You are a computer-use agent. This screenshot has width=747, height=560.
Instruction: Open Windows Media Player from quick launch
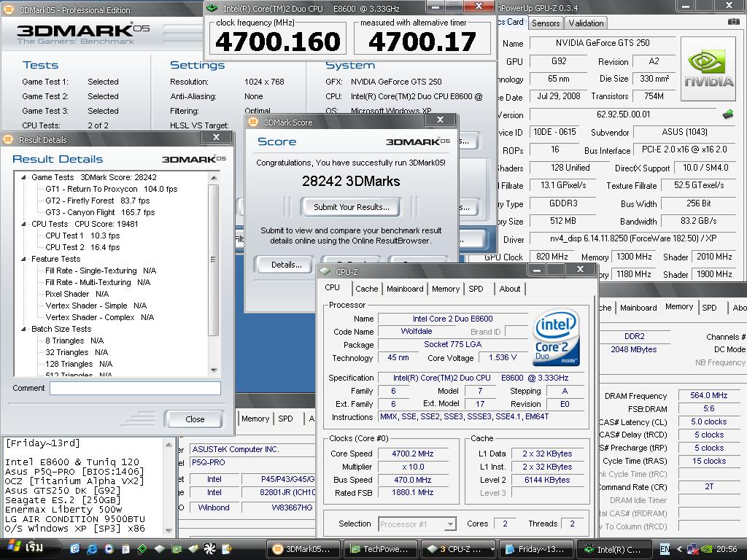[109, 549]
